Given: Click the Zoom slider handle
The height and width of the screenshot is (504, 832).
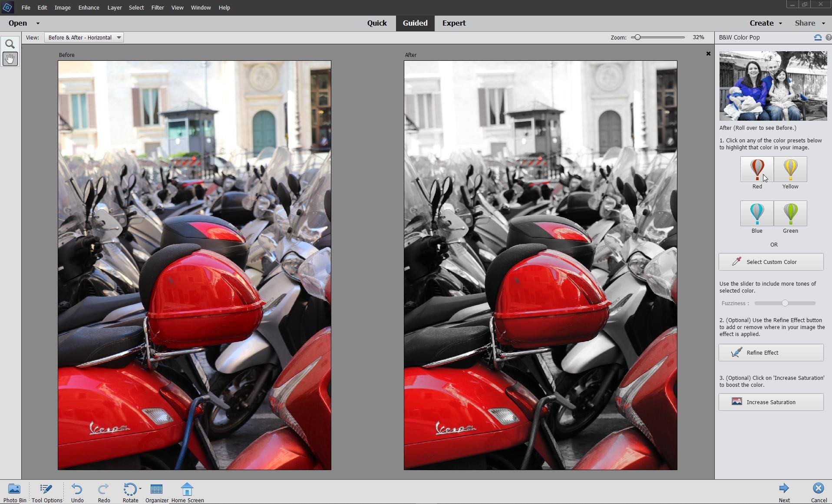Looking at the screenshot, I should click(637, 37).
